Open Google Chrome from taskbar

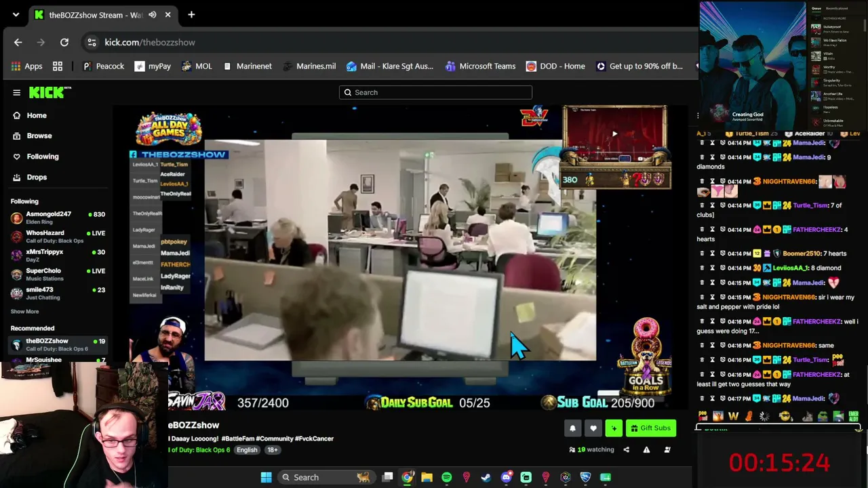point(407,478)
